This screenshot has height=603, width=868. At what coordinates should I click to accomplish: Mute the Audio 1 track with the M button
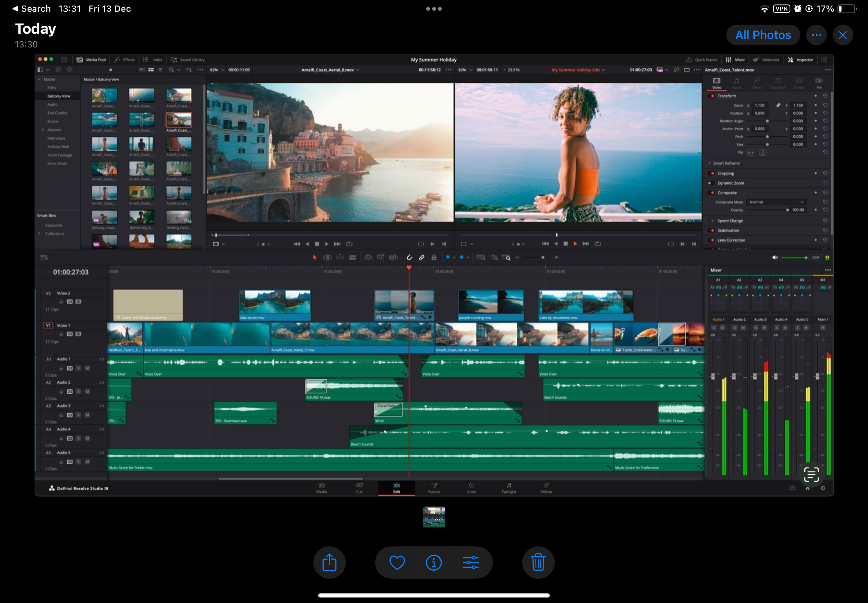[87, 368]
